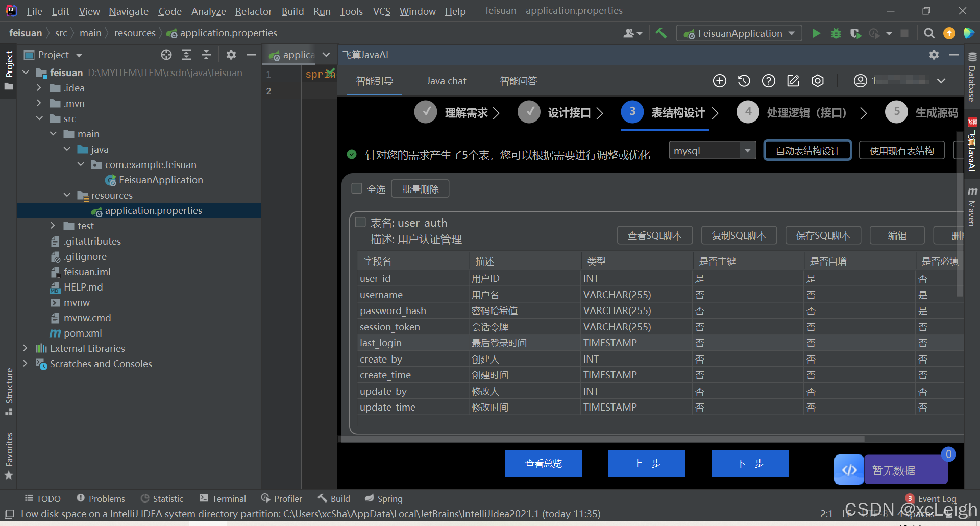The image size is (980, 526).
Task: Open the mysql database dropdown
Action: click(712, 150)
